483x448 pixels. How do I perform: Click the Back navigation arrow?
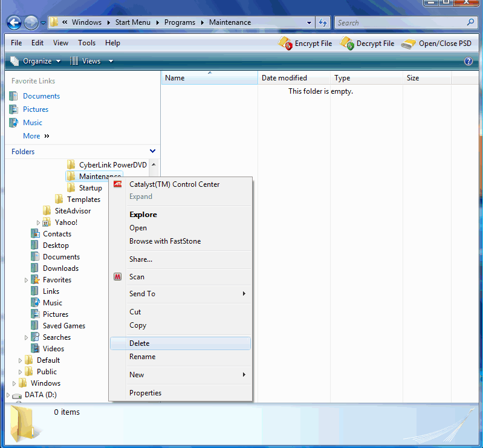[14, 23]
